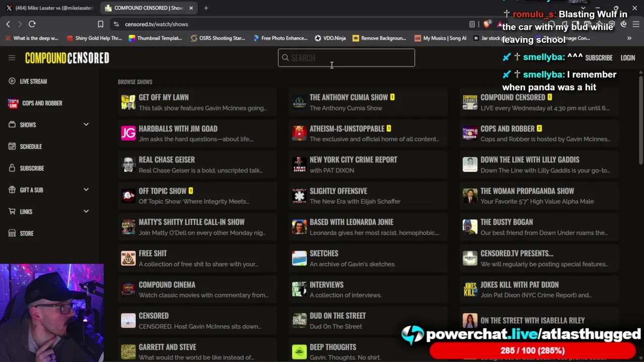The image size is (644, 362).
Task: Click the Subscribe link in the top header
Action: 599,58
